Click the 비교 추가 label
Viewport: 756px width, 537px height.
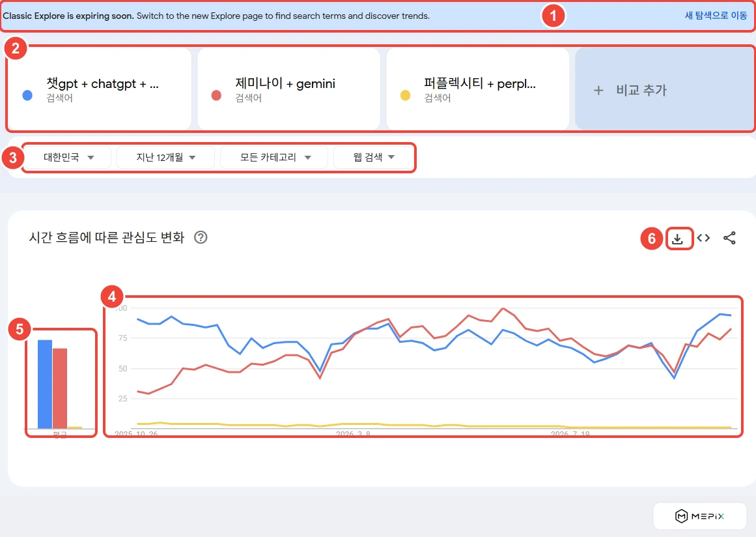[x=641, y=90]
